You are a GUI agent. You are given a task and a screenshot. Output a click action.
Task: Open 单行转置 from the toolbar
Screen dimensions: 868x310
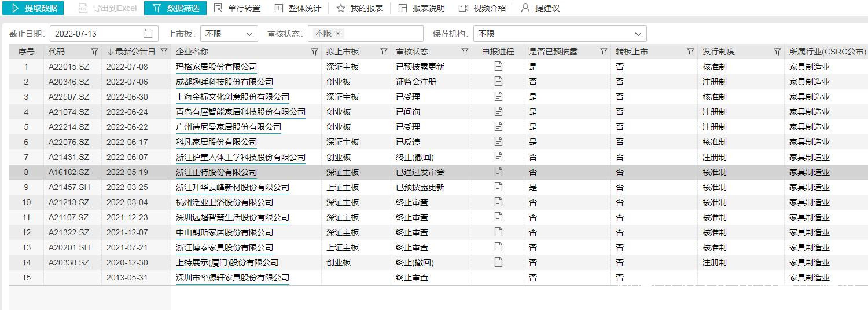(237, 8)
